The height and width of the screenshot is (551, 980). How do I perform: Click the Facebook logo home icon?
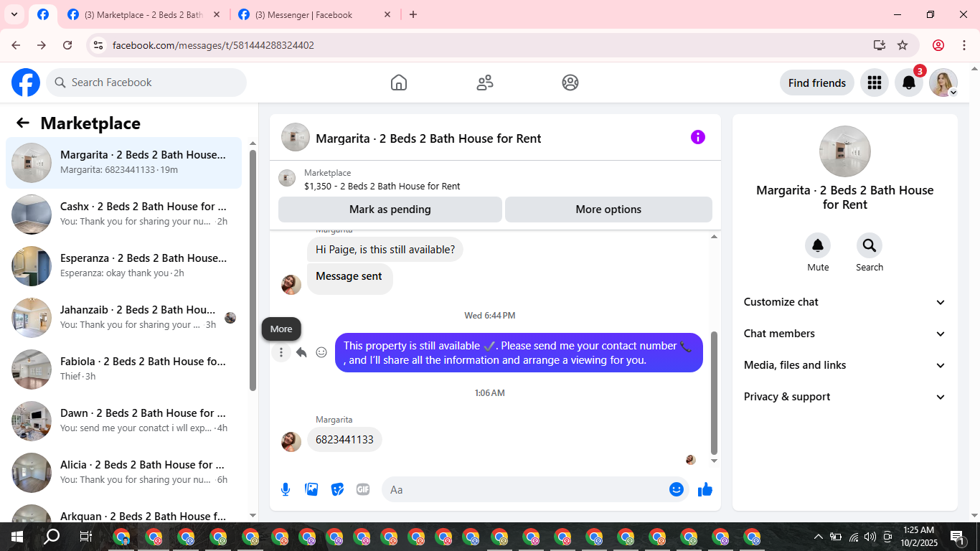(26, 83)
